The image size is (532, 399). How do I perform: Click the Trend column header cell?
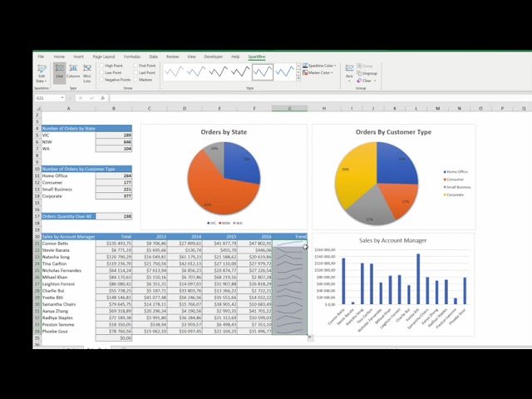[x=289, y=236]
